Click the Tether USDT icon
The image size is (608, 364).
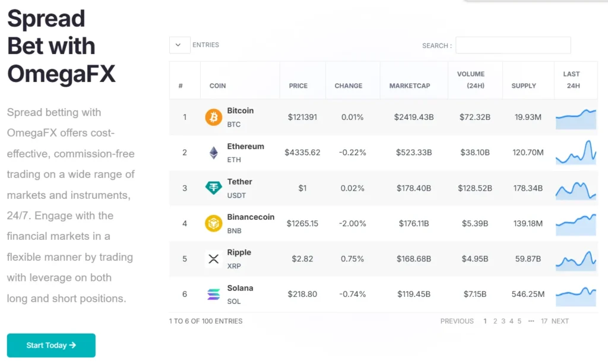click(214, 188)
